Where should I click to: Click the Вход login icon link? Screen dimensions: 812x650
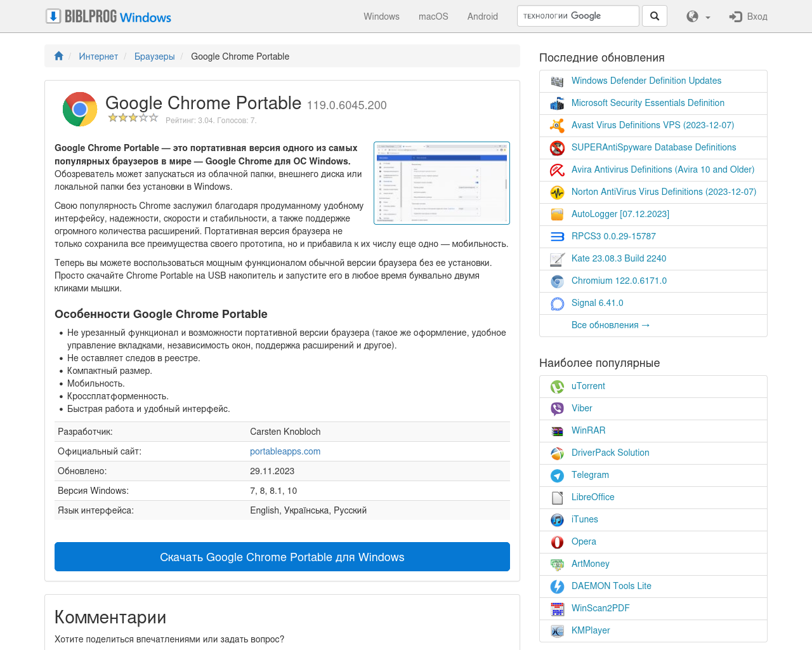click(x=749, y=17)
